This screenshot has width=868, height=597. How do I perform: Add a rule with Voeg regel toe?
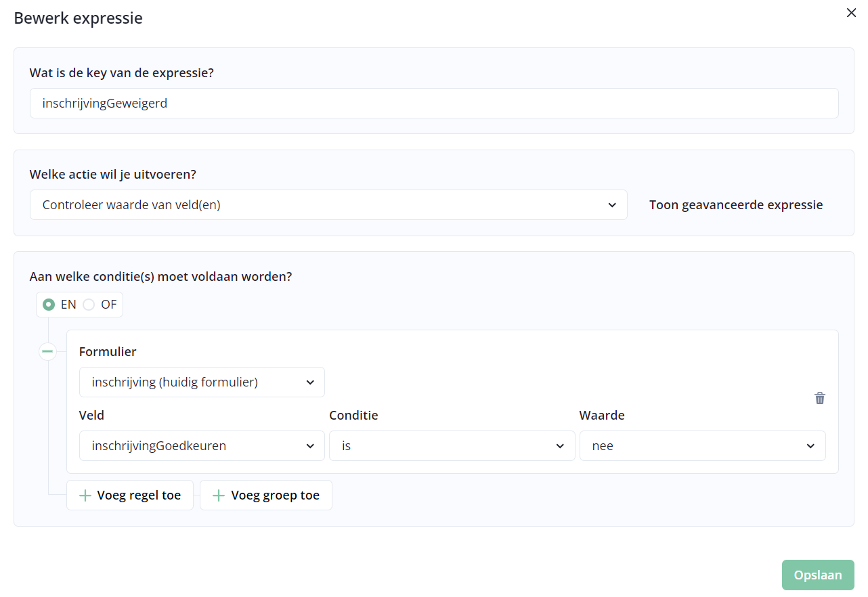[130, 495]
